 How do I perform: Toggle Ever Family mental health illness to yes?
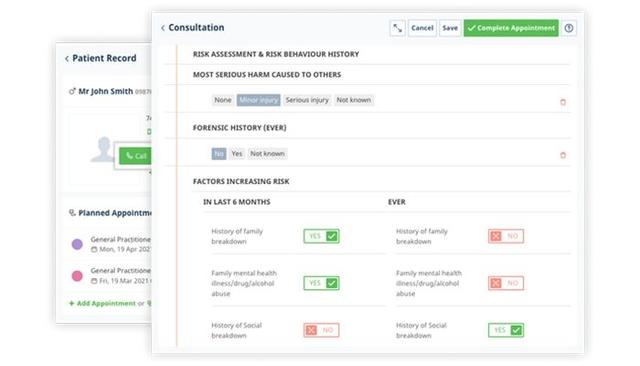(x=506, y=283)
